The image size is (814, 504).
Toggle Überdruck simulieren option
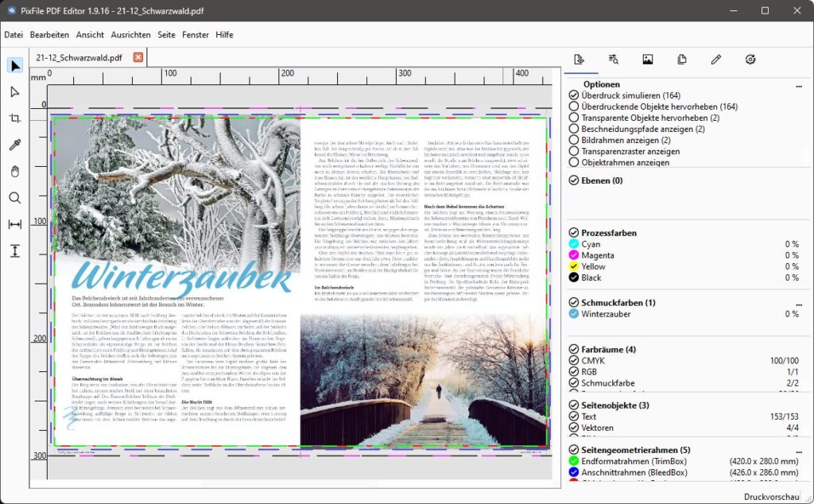pyautogui.click(x=574, y=95)
